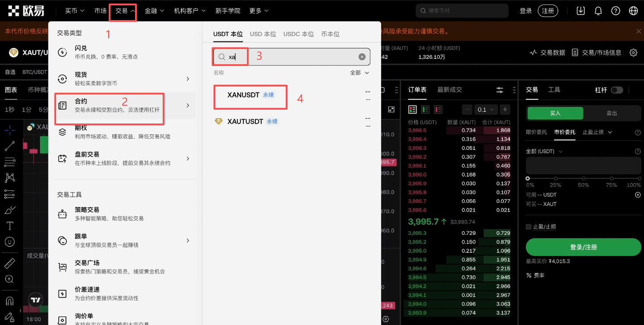The width and height of the screenshot is (644, 325).
Task: Open the 0.1 price precision dropdown
Action: [x=486, y=109]
